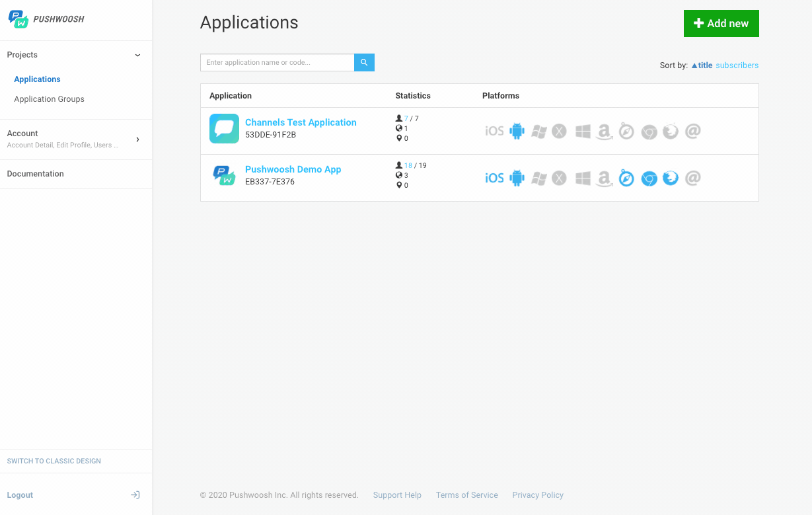This screenshot has height=515, width=812.
Task: Click the Chrome icon in Channels Test Application row
Action: 649,132
